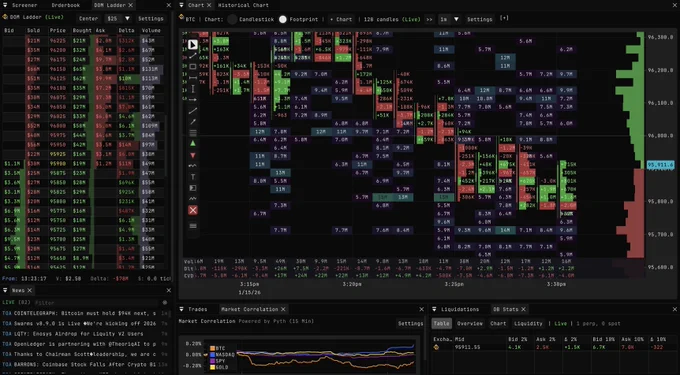Image resolution: width=680 pixels, height=375 pixels.
Task: Click the news Filter input field
Action: tap(95, 302)
